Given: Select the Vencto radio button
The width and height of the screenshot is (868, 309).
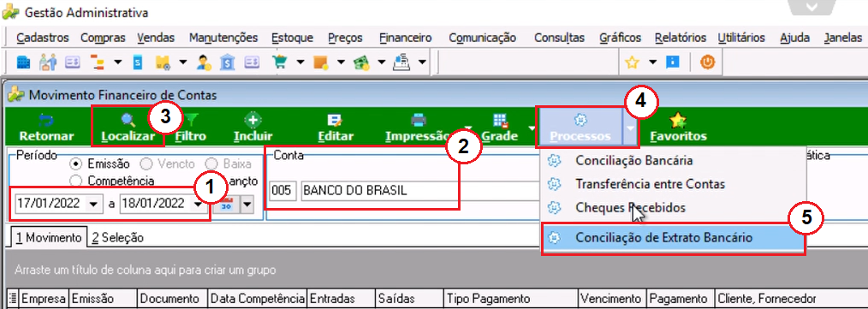Looking at the screenshot, I should tap(147, 163).
